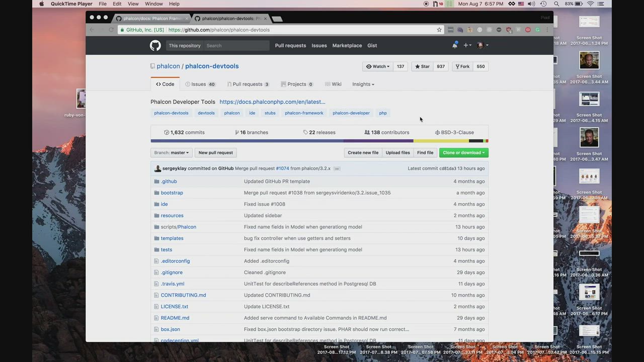Switch to the Issues tab
644x362 pixels.
point(200,84)
